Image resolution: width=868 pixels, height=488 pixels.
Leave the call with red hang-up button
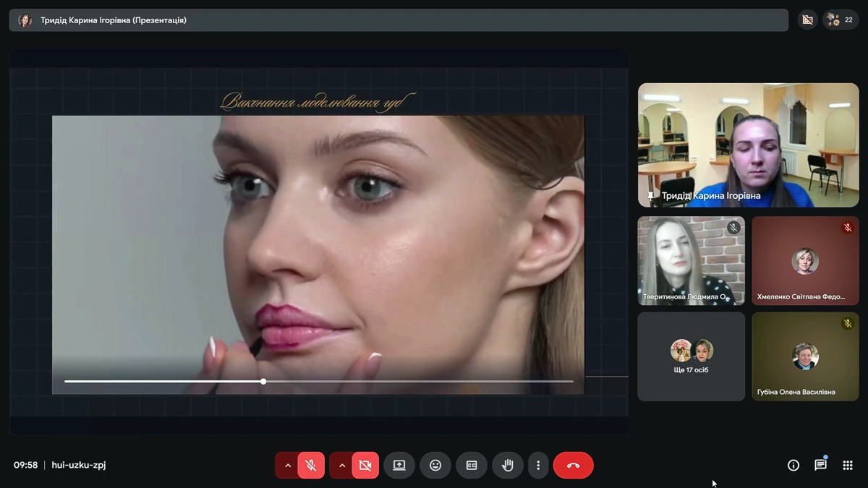[573, 466]
